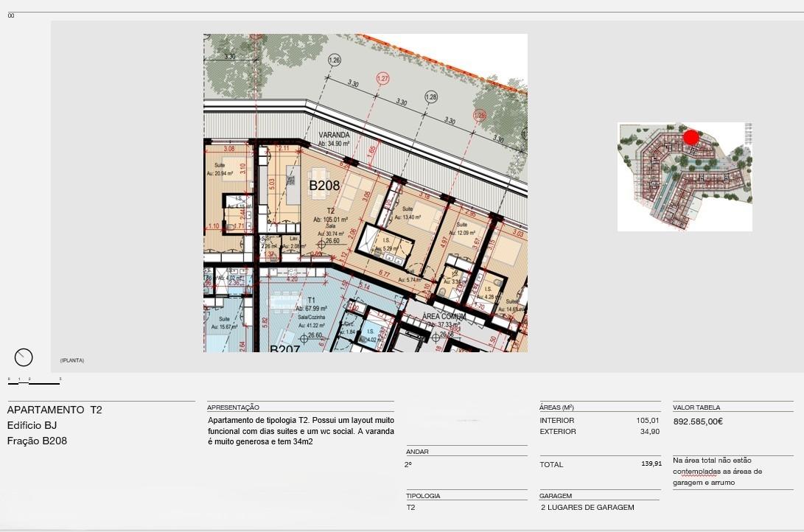The height and width of the screenshot is (532, 804).
Task: Click the TOTAL area value 139,91
Action: [651, 464]
